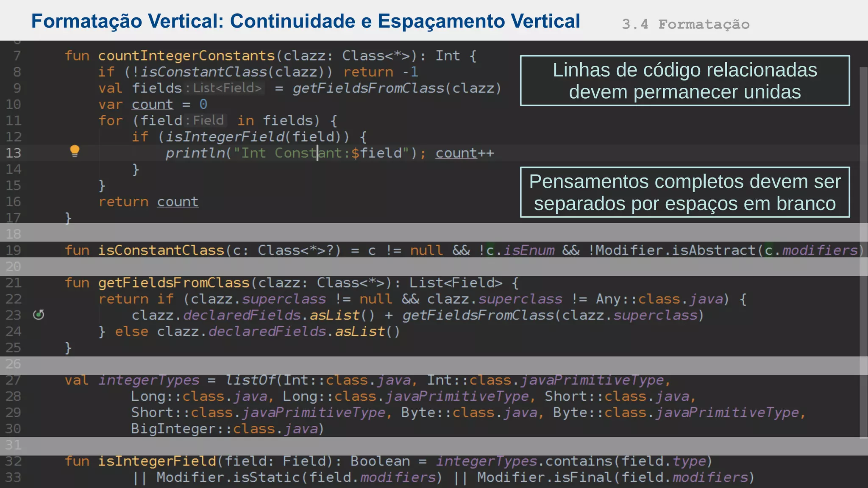Click the getFieldsFromClass(clazz) call on line 9
Screen dimensions: 868x488
tap(397, 88)
